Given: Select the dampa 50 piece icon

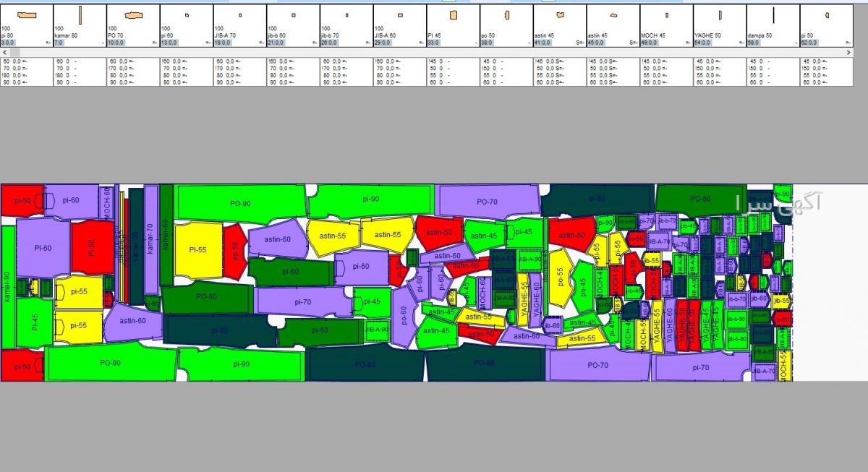Looking at the screenshot, I should 773,15.
